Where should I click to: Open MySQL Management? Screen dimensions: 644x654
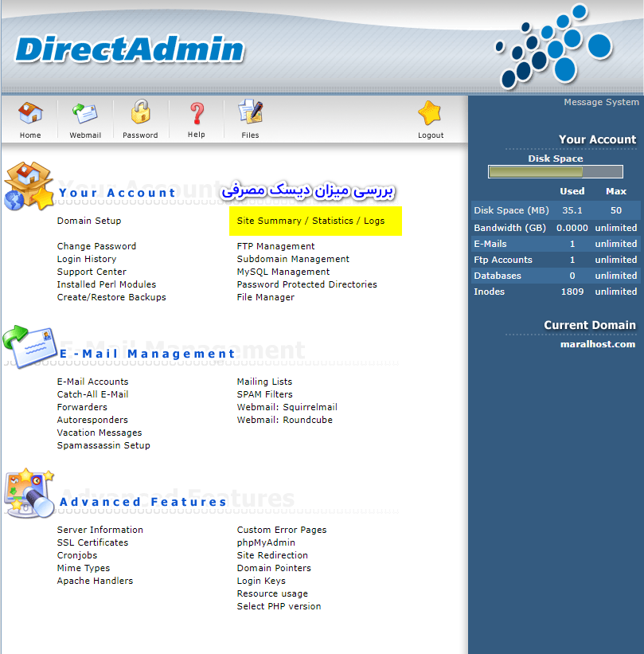(283, 272)
